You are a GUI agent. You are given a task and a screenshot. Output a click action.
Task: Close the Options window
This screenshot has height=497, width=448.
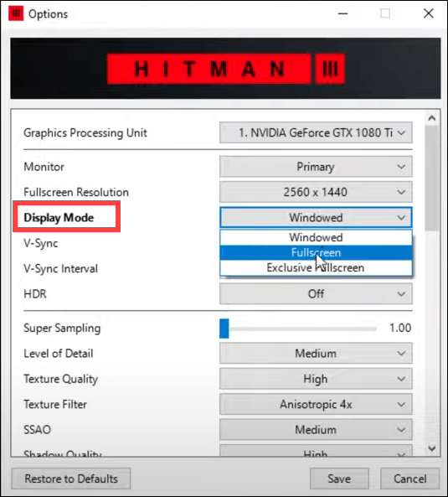[x=429, y=13]
